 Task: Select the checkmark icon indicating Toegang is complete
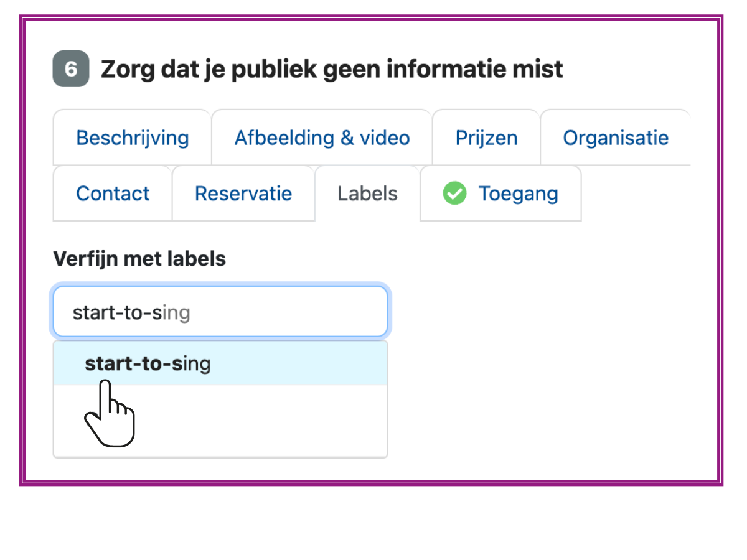point(455,194)
